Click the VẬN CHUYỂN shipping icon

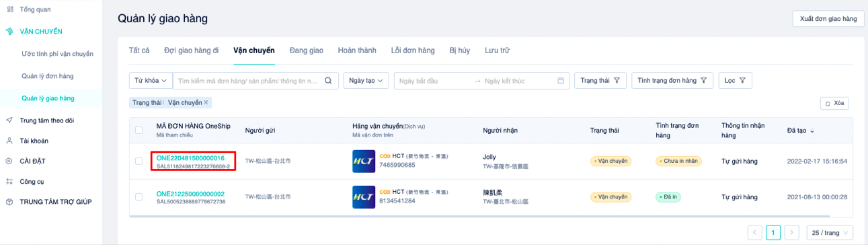pyautogui.click(x=9, y=32)
